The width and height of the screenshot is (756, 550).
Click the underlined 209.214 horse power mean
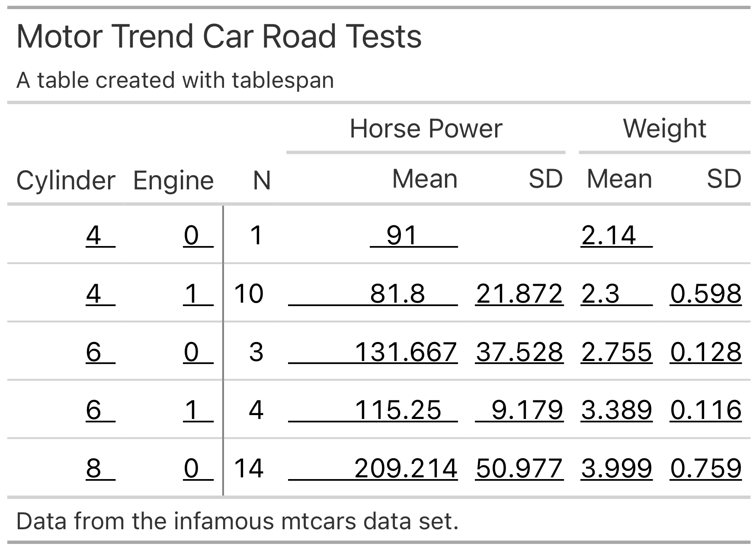click(406, 468)
